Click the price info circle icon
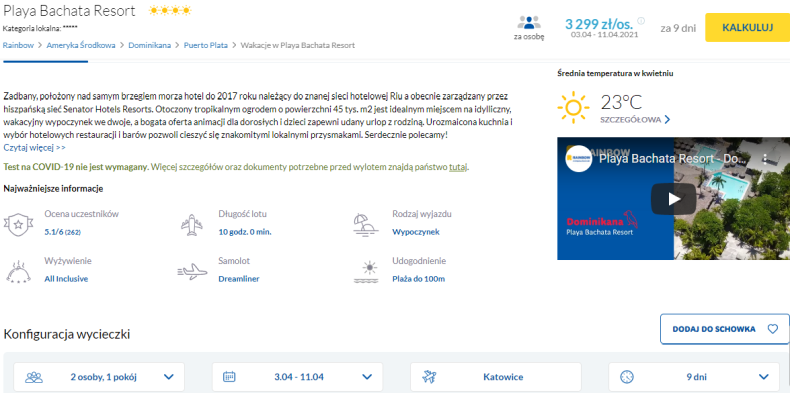The image size is (790, 393). pyautogui.click(x=641, y=21)
